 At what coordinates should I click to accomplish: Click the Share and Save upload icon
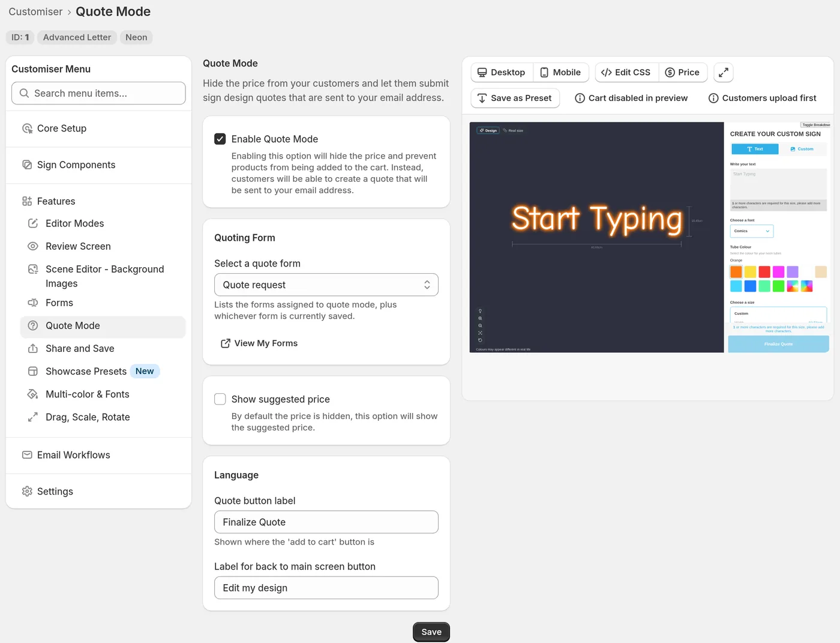pos(33,348)
